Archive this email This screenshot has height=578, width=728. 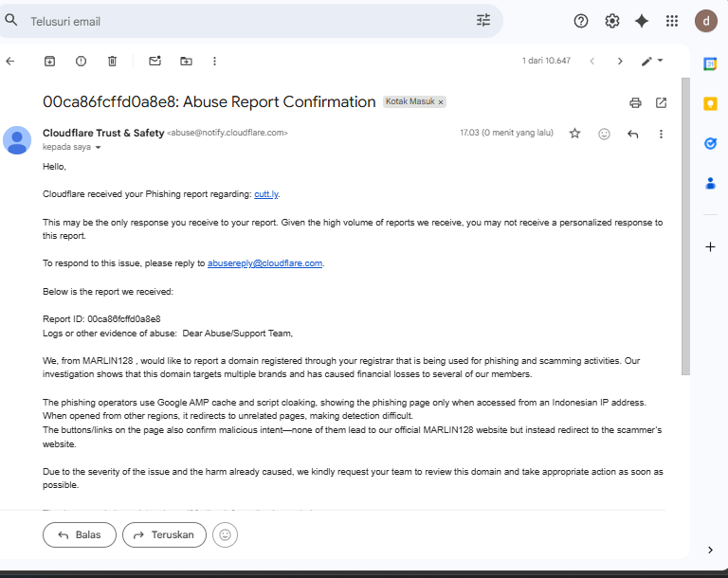click(x=49, y=61)
